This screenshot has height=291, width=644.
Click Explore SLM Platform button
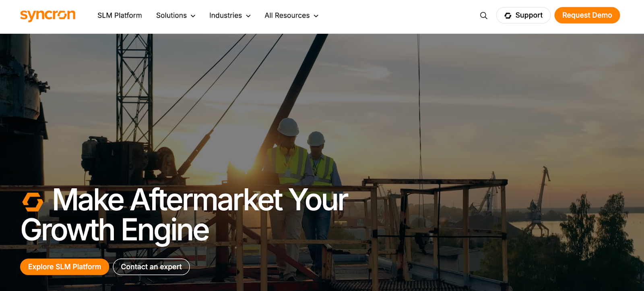pos(64,267)
